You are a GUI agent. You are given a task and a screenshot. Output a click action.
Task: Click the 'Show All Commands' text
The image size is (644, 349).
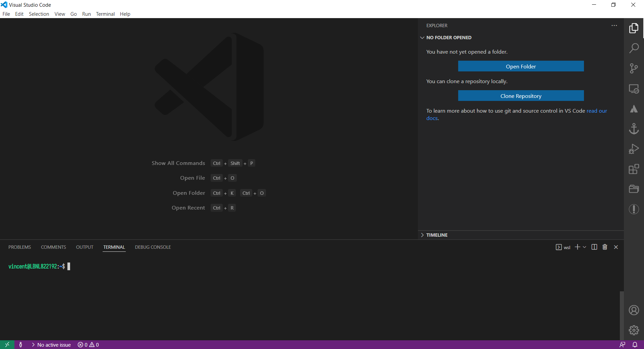(178, 163)
